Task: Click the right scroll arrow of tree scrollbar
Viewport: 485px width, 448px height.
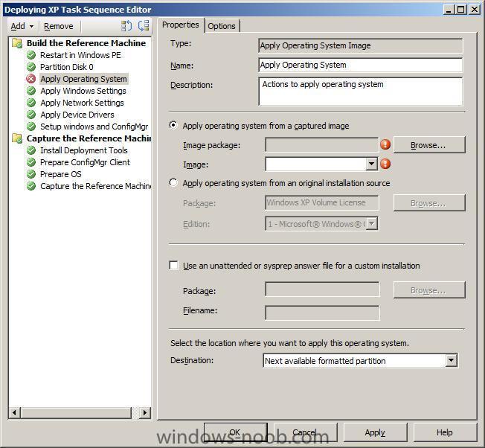Action: 145,412
